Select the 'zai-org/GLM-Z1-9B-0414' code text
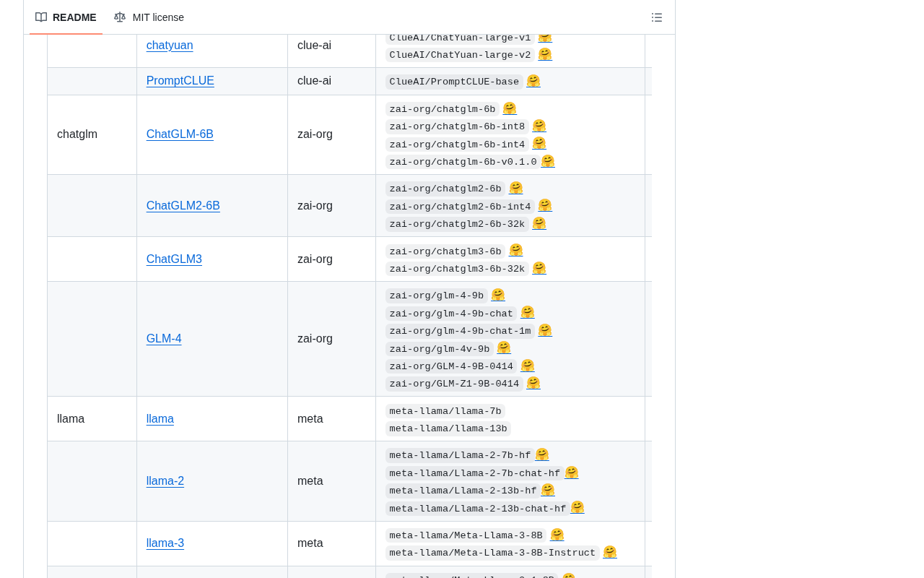 454,384
